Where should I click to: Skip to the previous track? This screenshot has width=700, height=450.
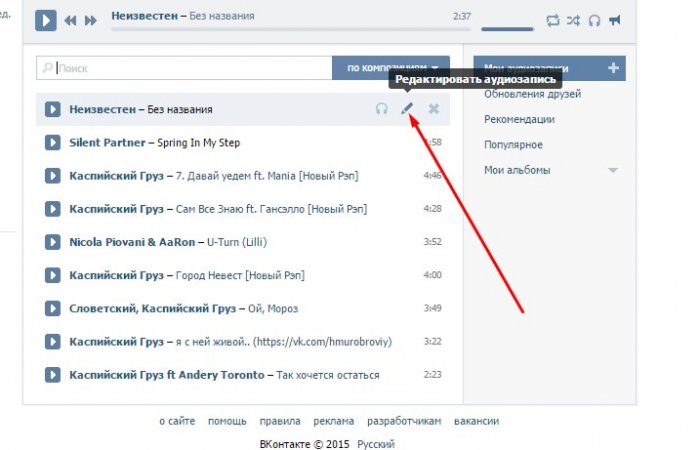click(71, 20)
